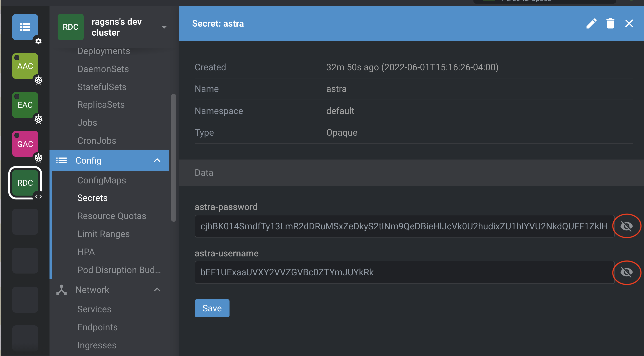Click the Save button
Screen dimensions: 644x356
point(212,308)
